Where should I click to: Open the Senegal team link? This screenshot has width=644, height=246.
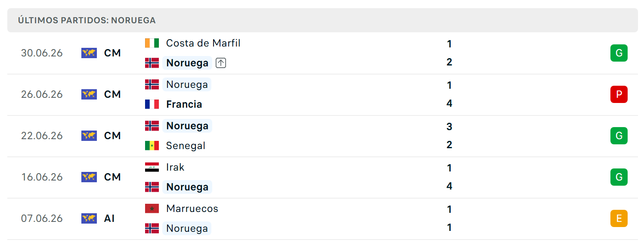[186, 146]
